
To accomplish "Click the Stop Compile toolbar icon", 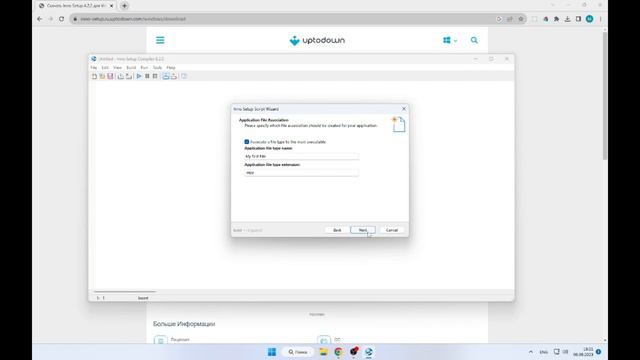I will pos(129,76).
